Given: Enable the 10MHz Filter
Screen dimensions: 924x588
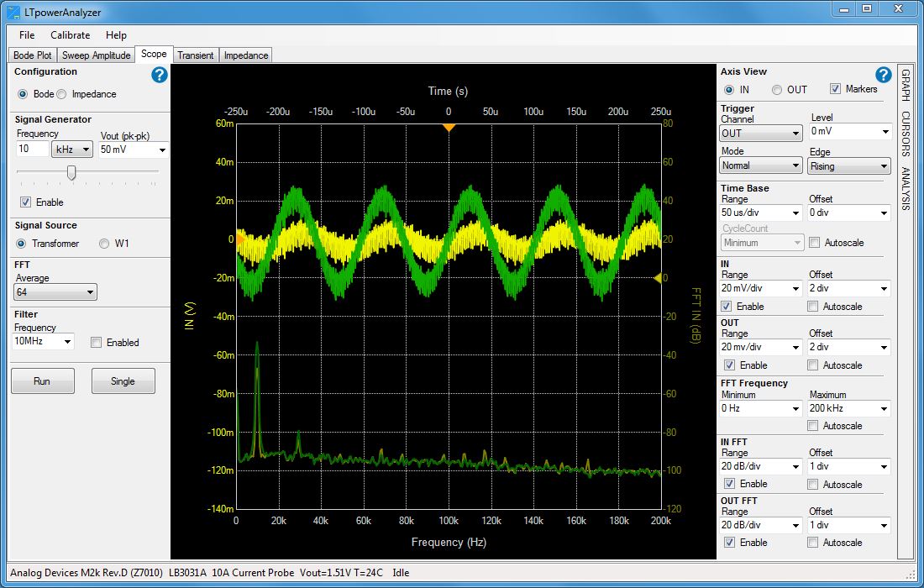Looking at the screenshot, I should pyautogui.click(x=97, y=342).
